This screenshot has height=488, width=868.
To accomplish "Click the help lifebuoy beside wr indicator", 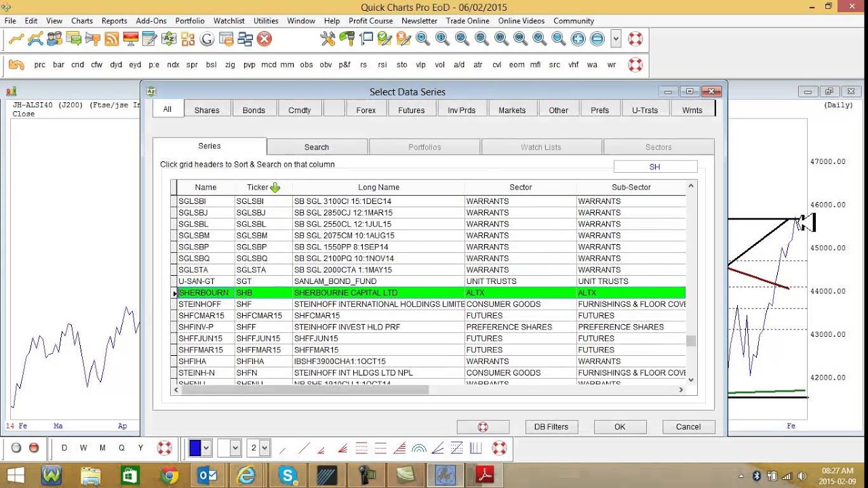I will pos(635,65).
